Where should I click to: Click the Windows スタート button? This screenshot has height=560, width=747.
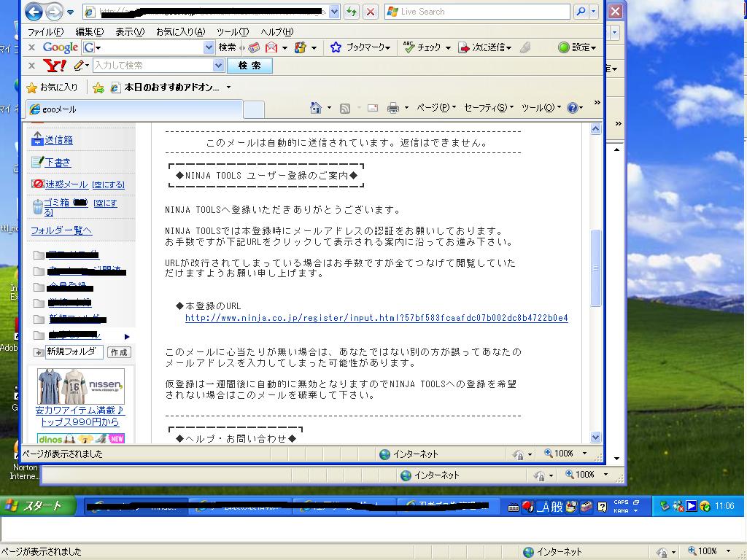pos(38,506)
